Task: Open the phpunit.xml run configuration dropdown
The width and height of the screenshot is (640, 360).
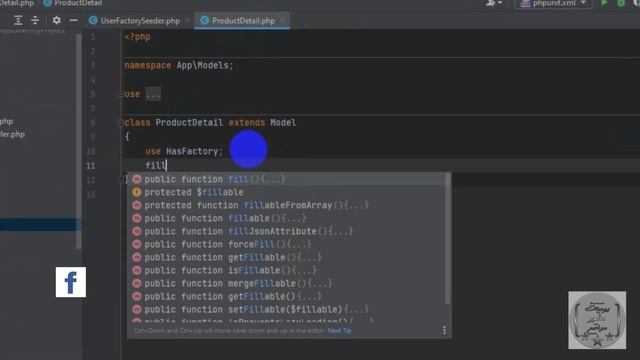Action: pyautogui.click(x=553, y=3)
